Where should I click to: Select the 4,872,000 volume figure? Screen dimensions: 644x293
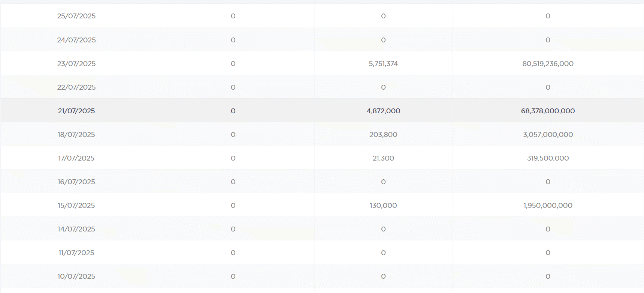pyautogui.click(x=383, y=111)
